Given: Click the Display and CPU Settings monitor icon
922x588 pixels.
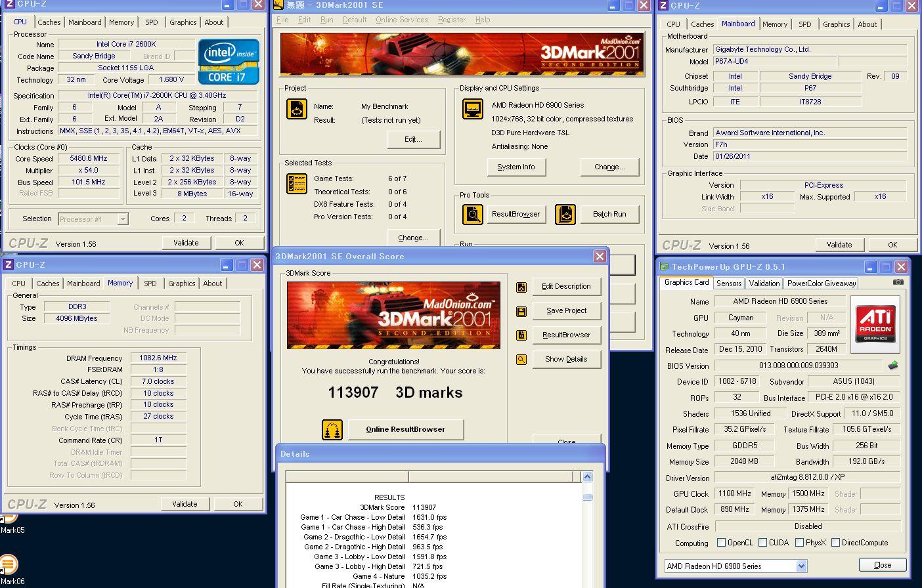Looking at the screenshot, I should pyautogui.click(x=472, y=109).
